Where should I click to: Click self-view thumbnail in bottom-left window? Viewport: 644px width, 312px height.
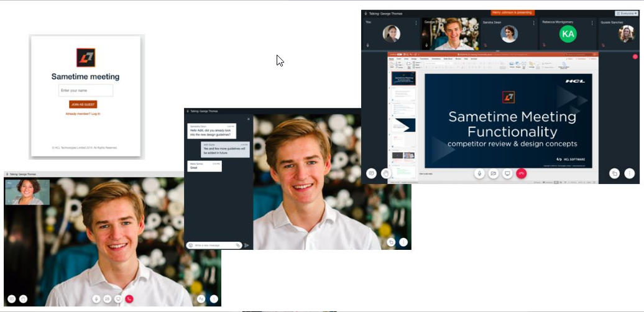click(27, 191)
